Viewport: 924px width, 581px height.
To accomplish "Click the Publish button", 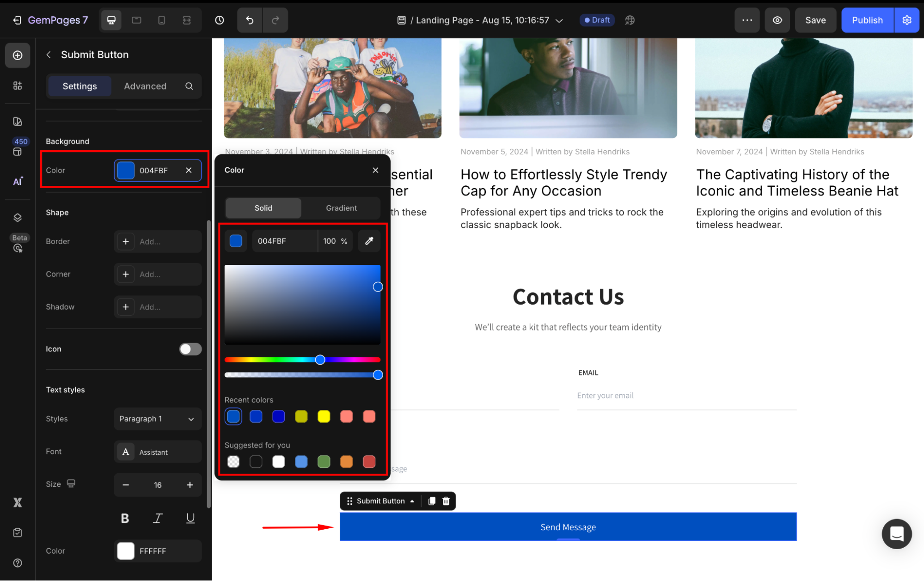I will [x=867, y=20].
